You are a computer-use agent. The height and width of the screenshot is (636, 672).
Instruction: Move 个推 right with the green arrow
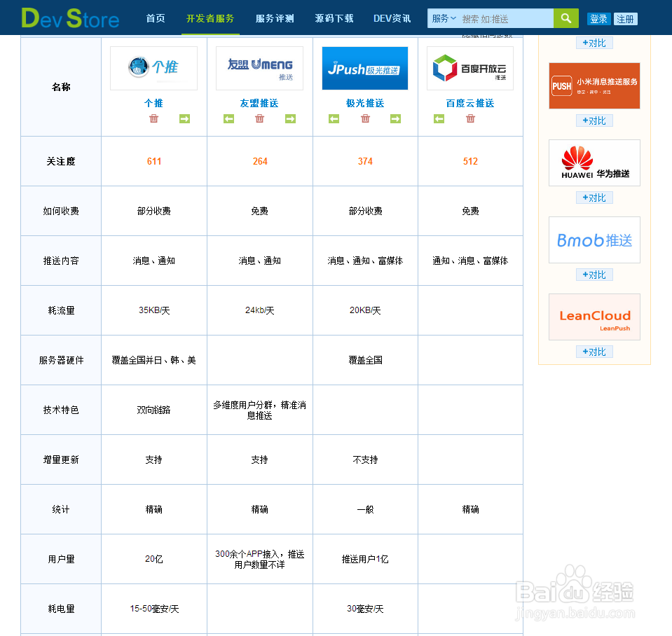click(184, 119)
